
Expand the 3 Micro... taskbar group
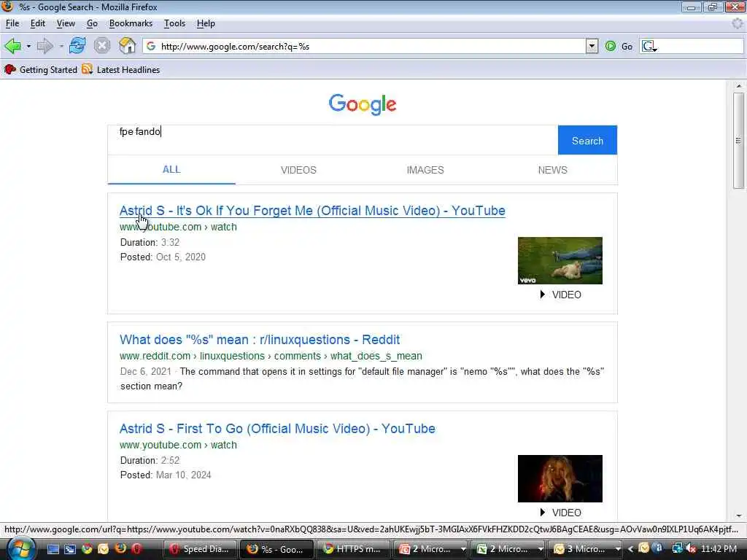pos(618,549)
